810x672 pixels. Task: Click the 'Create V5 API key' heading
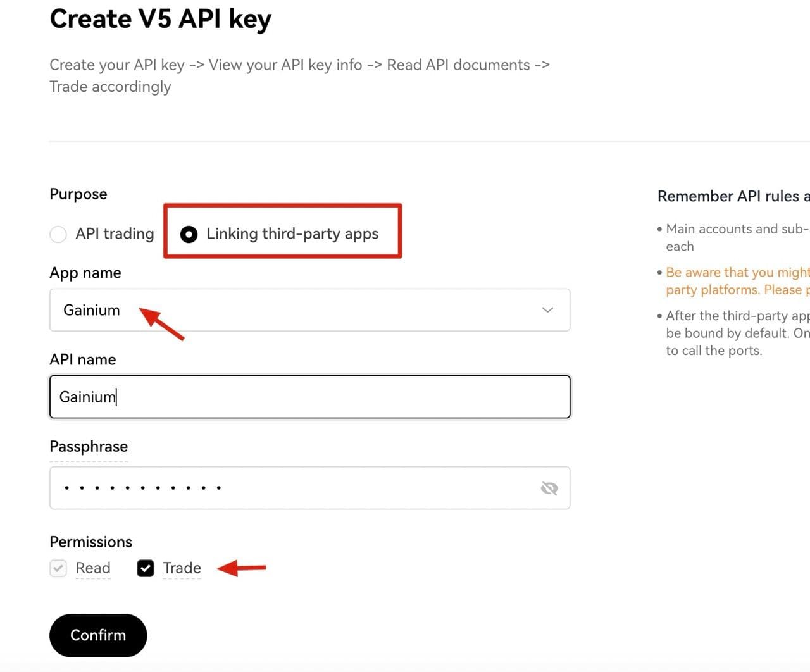[x=160, y=19]
